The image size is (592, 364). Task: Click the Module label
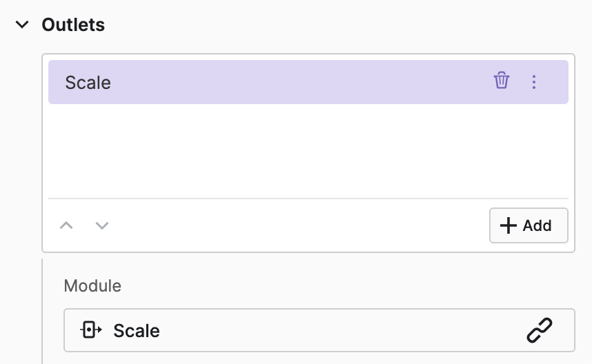click(x=92, y=285)
